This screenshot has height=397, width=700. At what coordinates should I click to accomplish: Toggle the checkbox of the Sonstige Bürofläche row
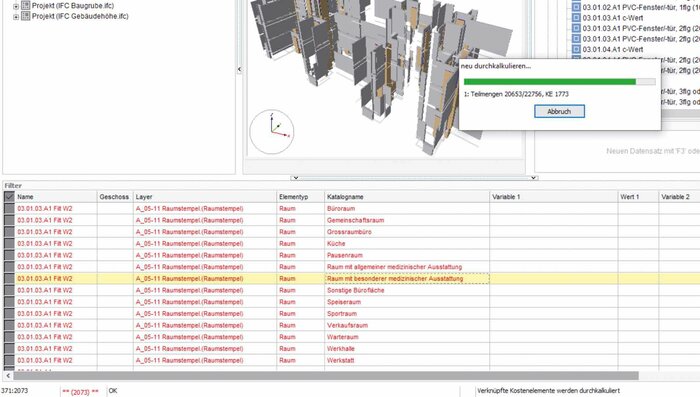[x=9, y=290]
